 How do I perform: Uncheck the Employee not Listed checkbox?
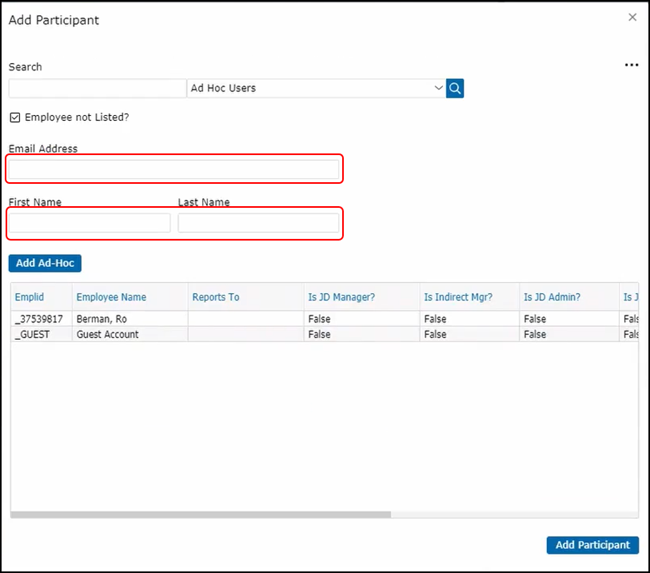click(x=15, y=117)
